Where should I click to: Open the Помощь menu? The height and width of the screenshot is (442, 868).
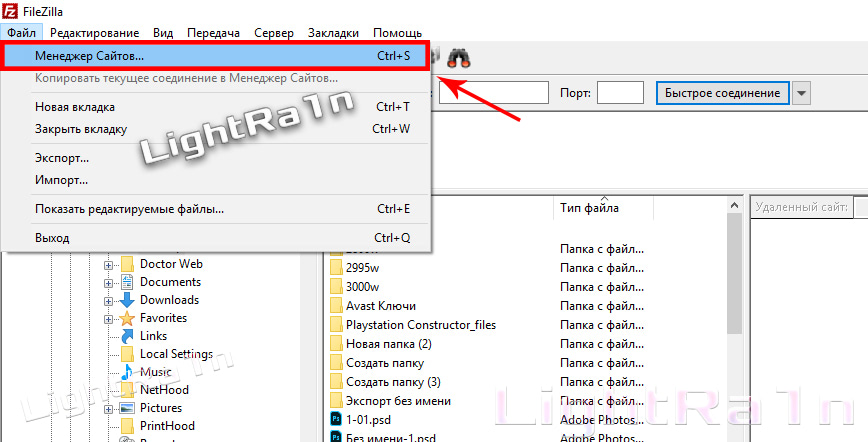point(397,33)
